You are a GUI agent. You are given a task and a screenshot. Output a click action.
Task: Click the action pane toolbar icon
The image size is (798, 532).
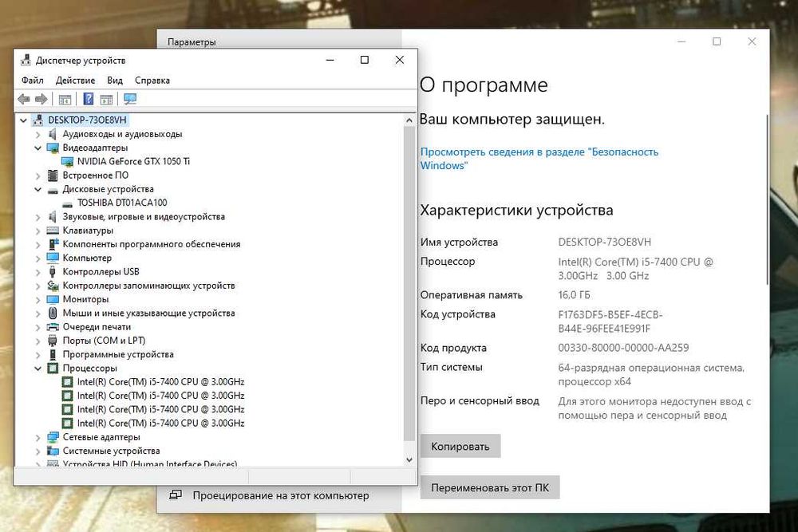[106, 100]
